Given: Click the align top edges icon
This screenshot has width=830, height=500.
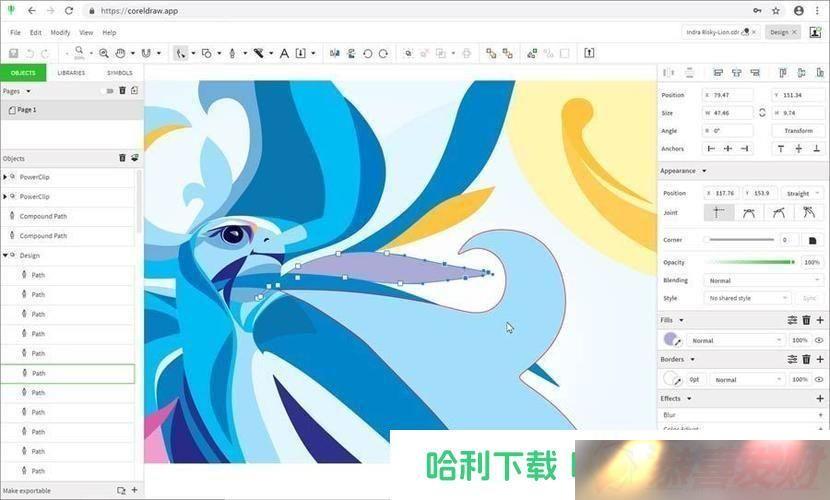Looking at the screenshot, I should (x=783, y=72).
